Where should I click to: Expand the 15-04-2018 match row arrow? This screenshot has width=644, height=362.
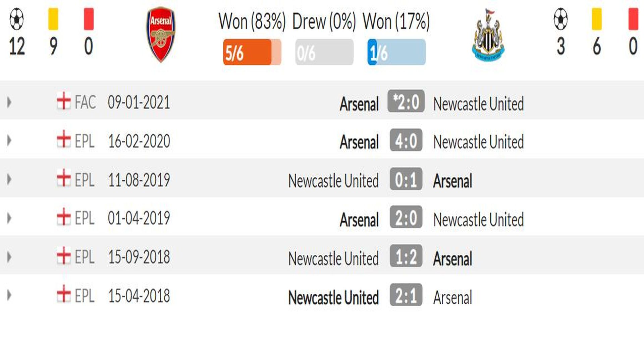coord(9,295)
